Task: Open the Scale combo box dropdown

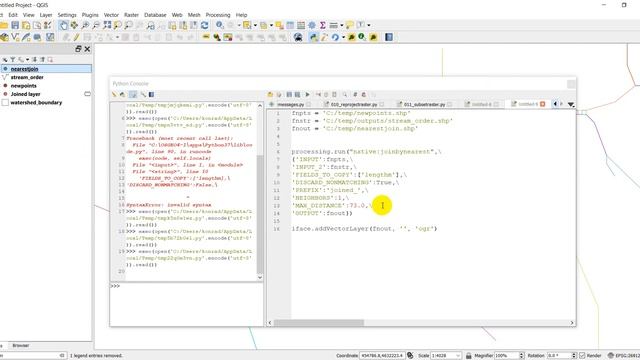Action: (458, 356)
